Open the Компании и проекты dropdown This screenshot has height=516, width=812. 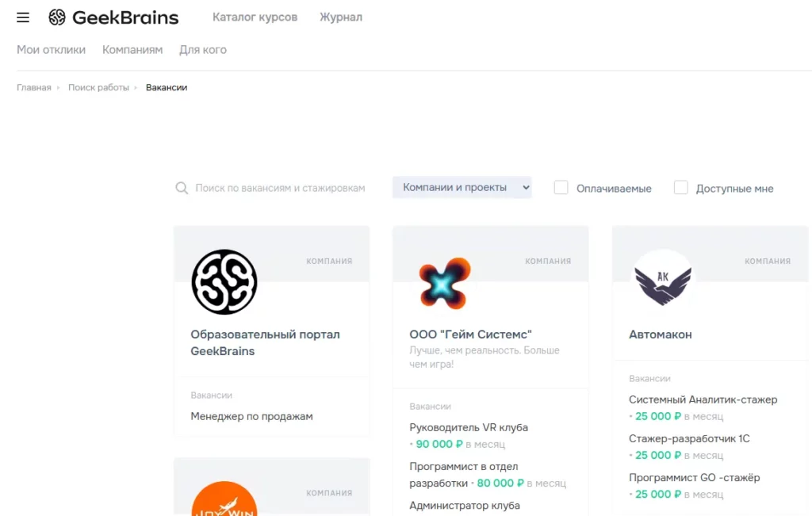click(462, 187)
